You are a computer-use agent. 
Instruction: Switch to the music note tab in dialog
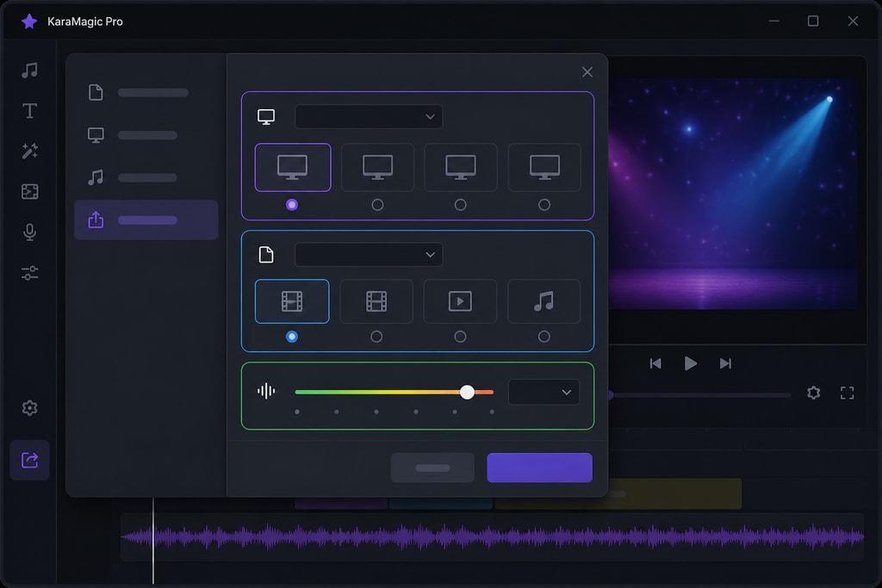point(146,177)
